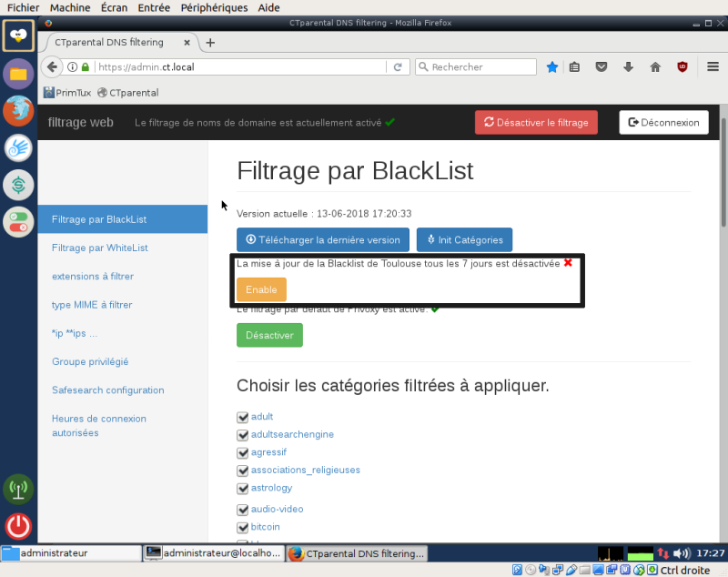
Task: Toggle the astrology category checkbox
Action: click(x=242, y=488)
